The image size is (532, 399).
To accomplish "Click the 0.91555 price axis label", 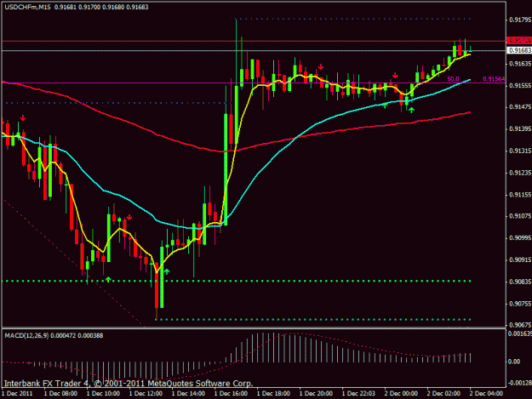I will pos(520,86).
